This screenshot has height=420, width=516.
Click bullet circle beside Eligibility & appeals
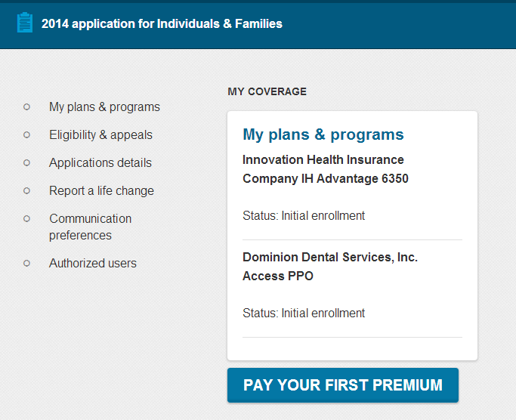[26, 135]
